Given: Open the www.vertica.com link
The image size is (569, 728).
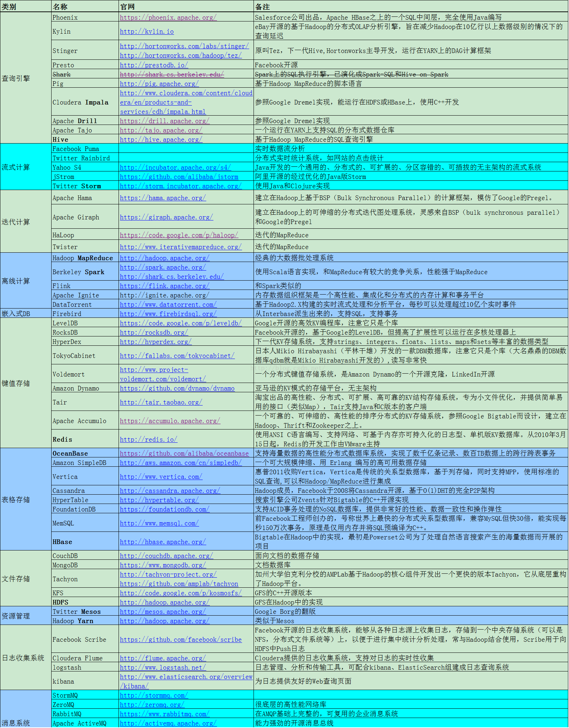Looking at the screenshot, I should 161,476.
